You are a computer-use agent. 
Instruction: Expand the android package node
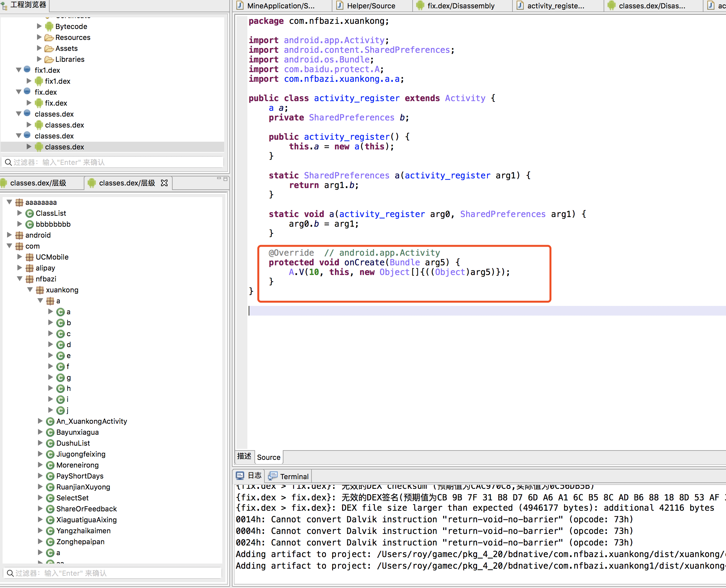point(9,235)
